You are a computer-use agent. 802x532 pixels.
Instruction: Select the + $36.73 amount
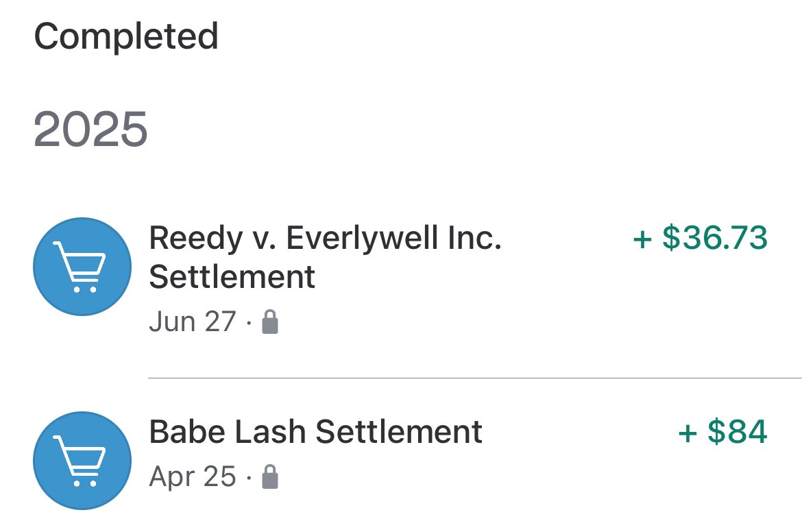tap(701, 238)
